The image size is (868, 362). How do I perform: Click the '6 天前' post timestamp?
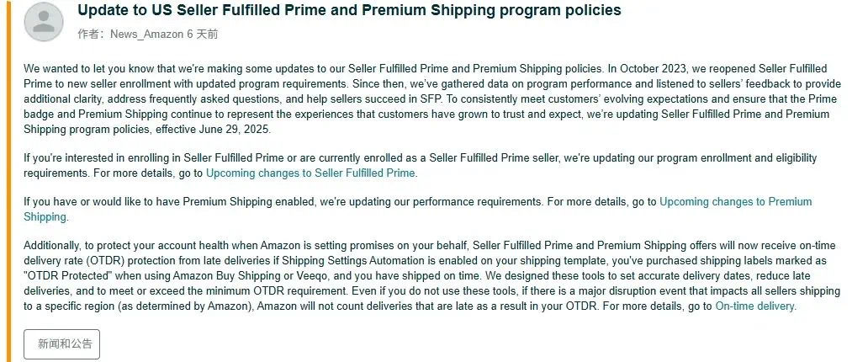click(x=202, y=35)
